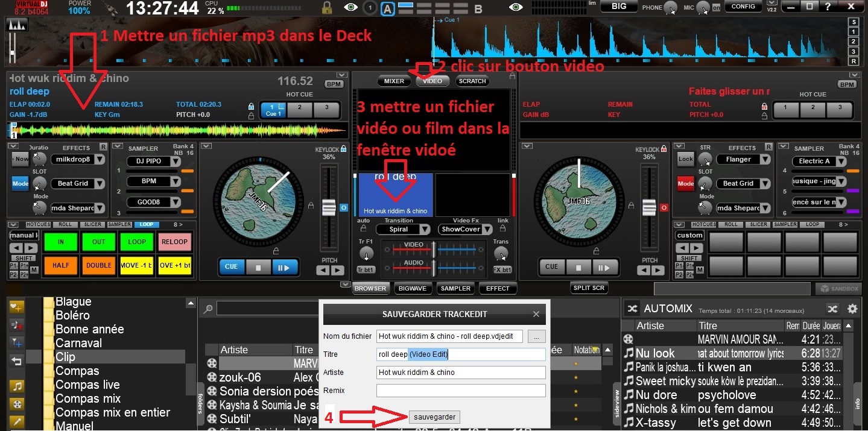Screen dimensions: 868x431
Task: Click the waveform icon at top left
Action: (x=16, y=25)
